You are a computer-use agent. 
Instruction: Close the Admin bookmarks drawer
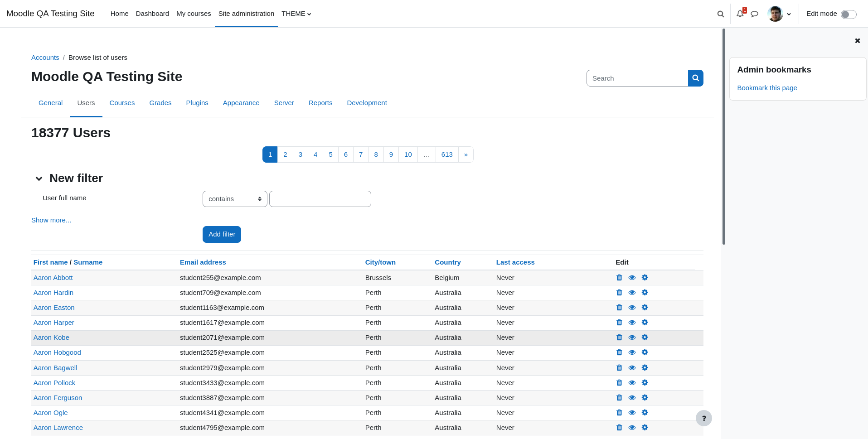[x=858, y=41]
